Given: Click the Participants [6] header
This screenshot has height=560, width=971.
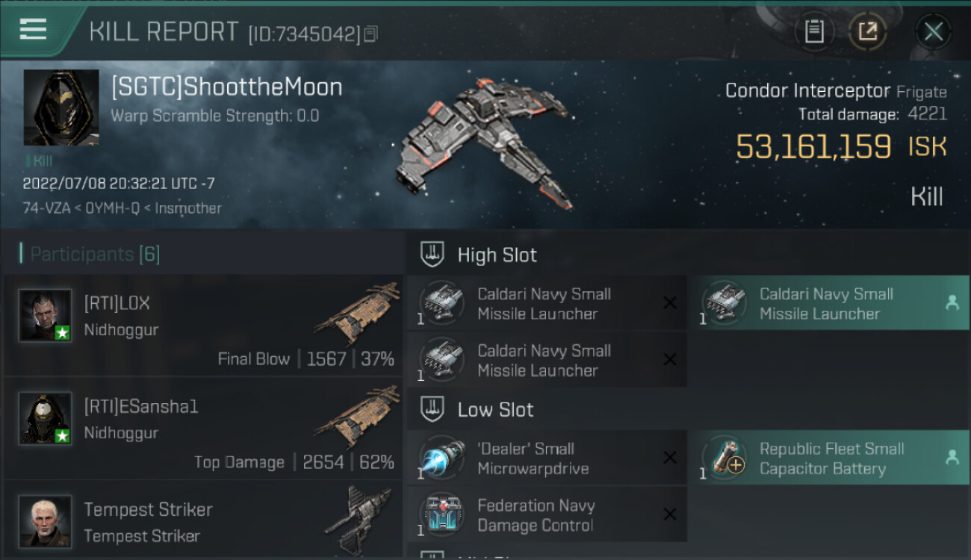Looking at the screenshot, I should point(90,254).
